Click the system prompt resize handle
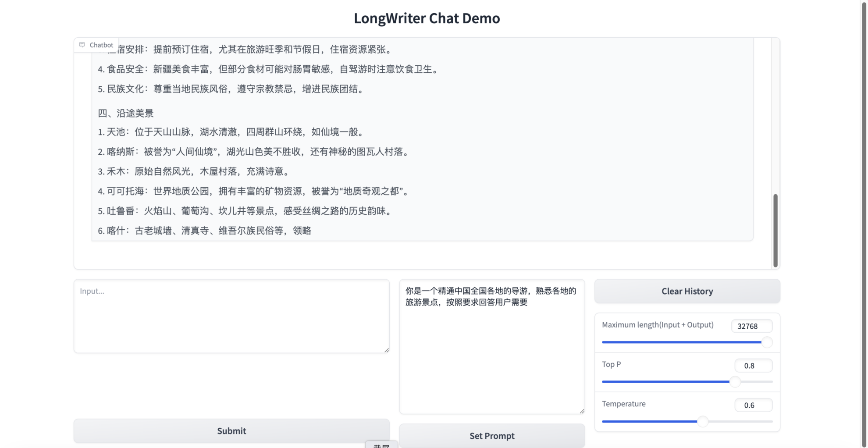Image resolution: width=868 pixels, height=448 pixels. 581,411
